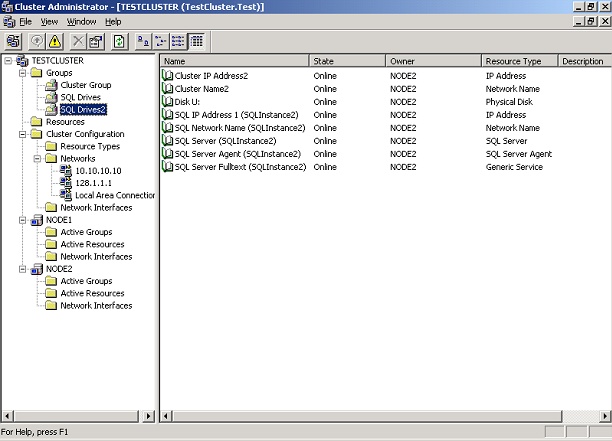Screen dimensions: 612x441
Task: Click the Bring Online toolbar icon
Action: click(x=37, y=41)
